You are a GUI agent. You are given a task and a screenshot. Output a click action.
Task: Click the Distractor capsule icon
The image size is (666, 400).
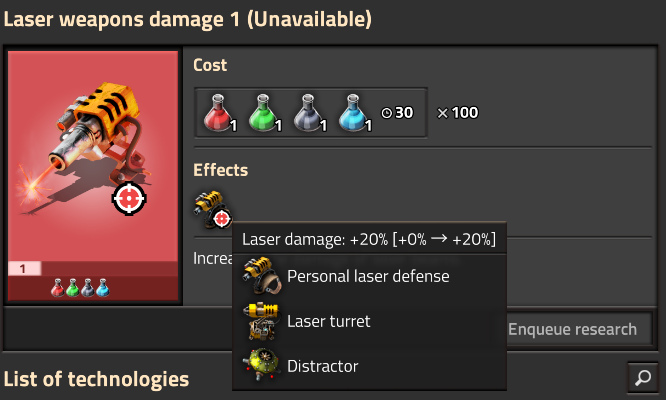(x=261, y=365)
